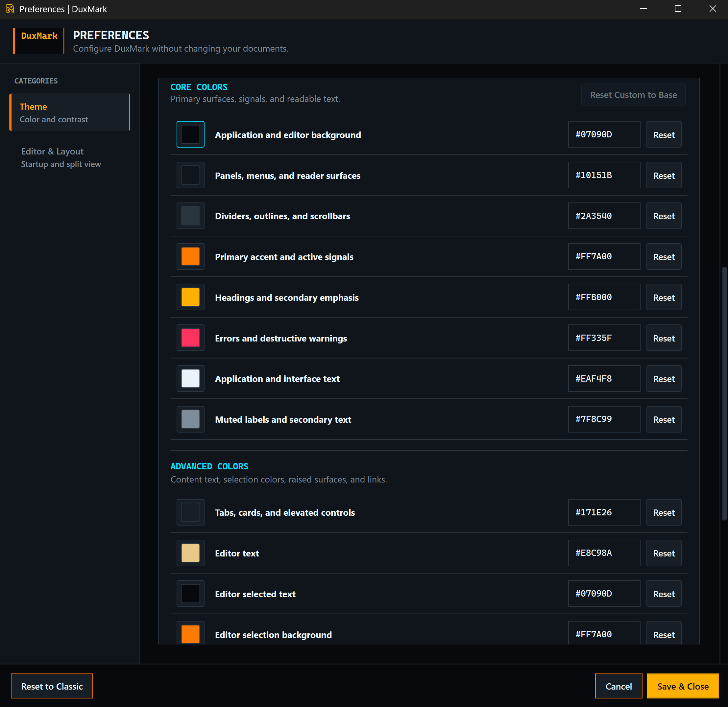Open Muted labels and secondary text swatch

(x=190, y=419)
